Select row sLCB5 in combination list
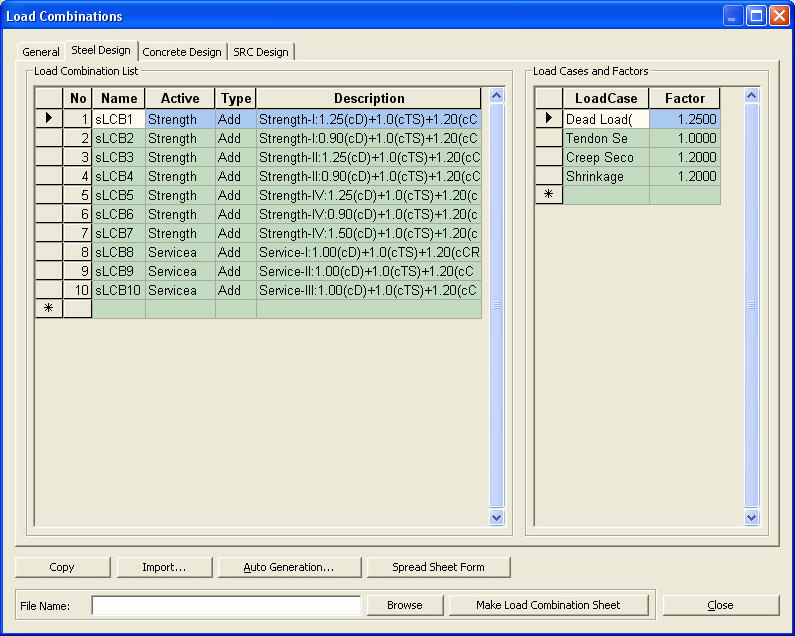The image size is (795, 636). 118,195
